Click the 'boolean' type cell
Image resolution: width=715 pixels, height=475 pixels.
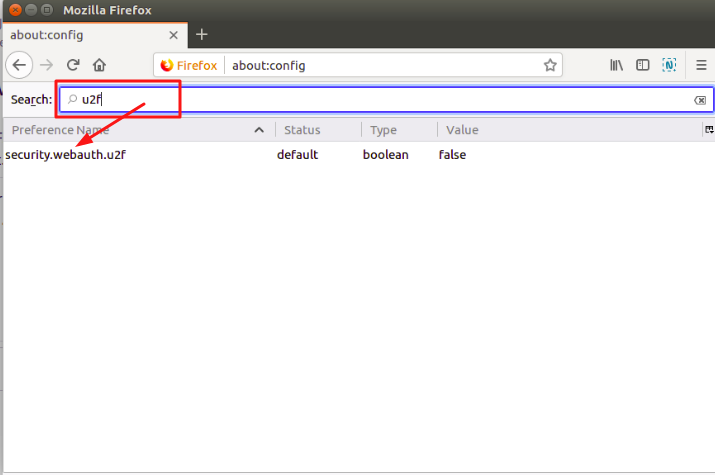click(x=386, y=155)
